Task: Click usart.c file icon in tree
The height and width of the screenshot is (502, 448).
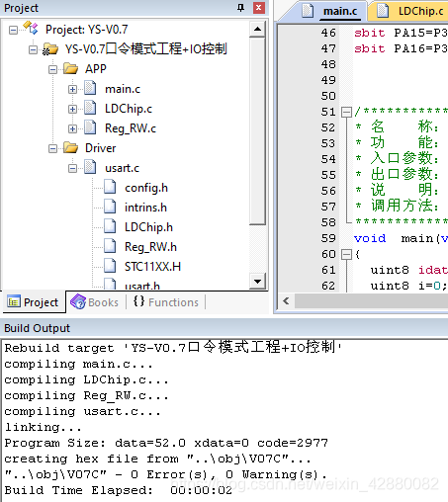Action: click(x=90, y=167)
